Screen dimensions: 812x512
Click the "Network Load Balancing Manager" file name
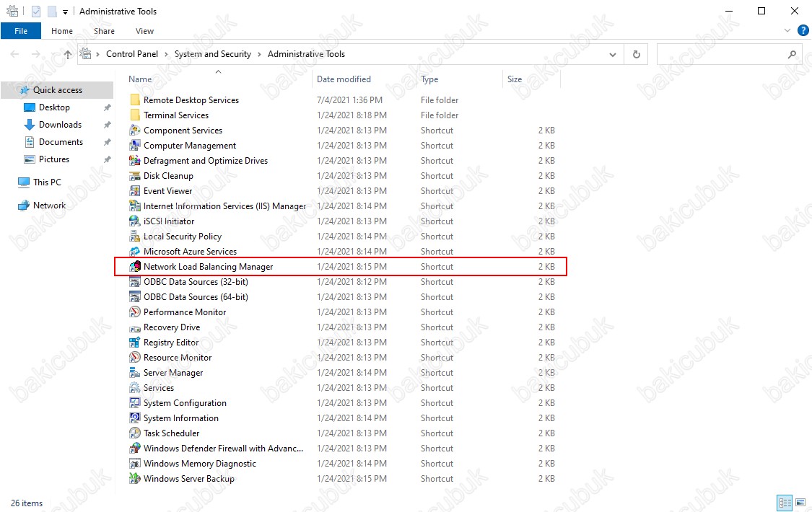(x=208, y=267)
